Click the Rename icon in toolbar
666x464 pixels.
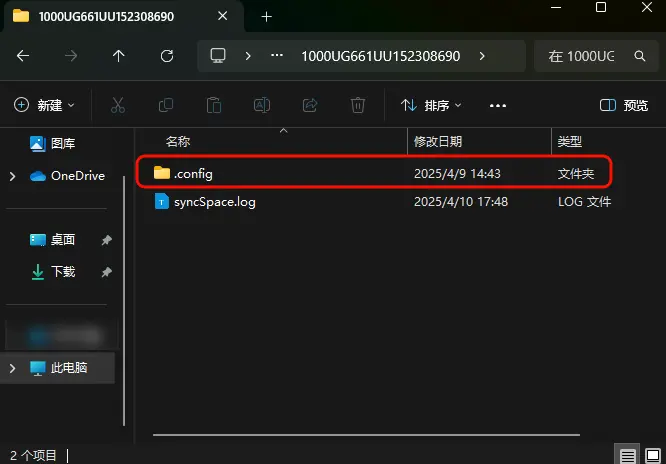tap(262, 105)
